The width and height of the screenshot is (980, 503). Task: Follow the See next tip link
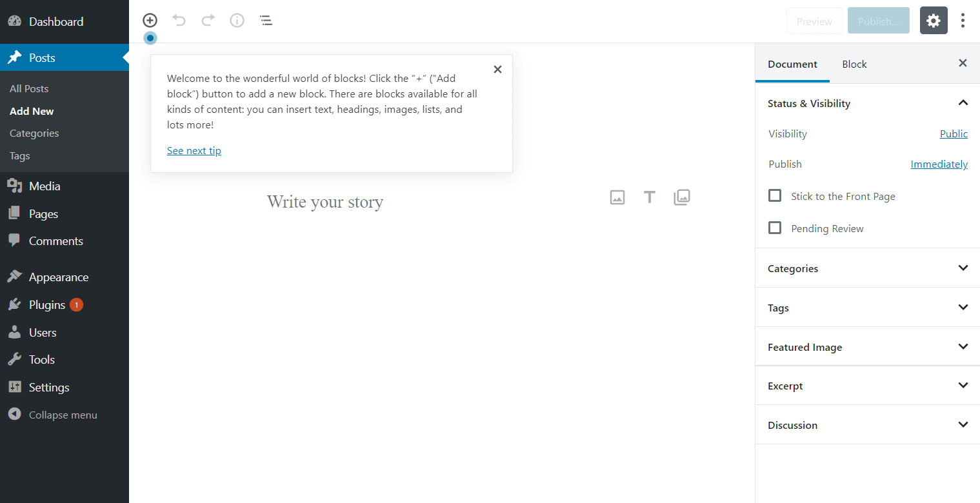click(194, 150)
